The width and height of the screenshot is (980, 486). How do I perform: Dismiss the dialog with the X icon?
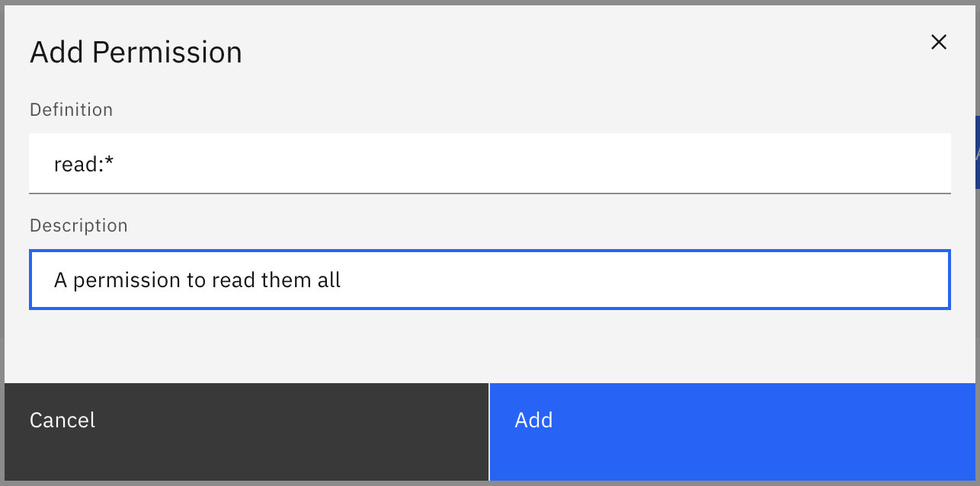(938, 42)
